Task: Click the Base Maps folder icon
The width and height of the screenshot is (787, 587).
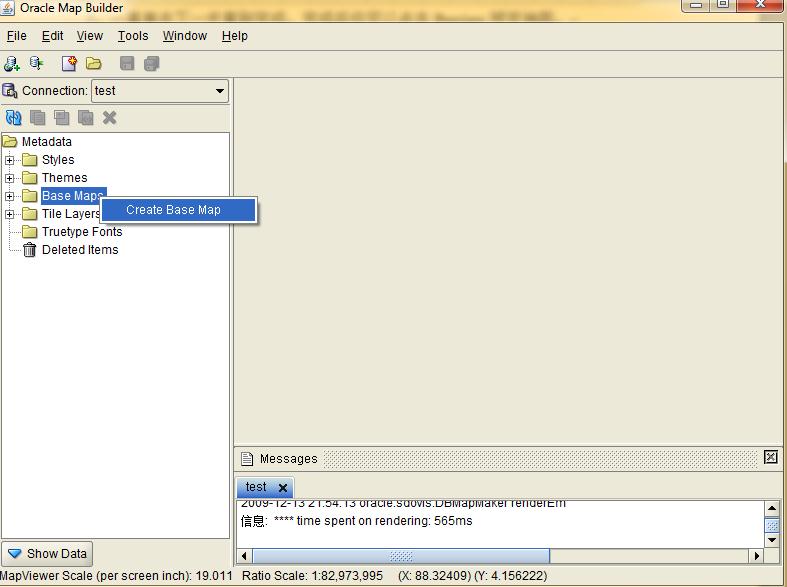Action: point(30,196)
